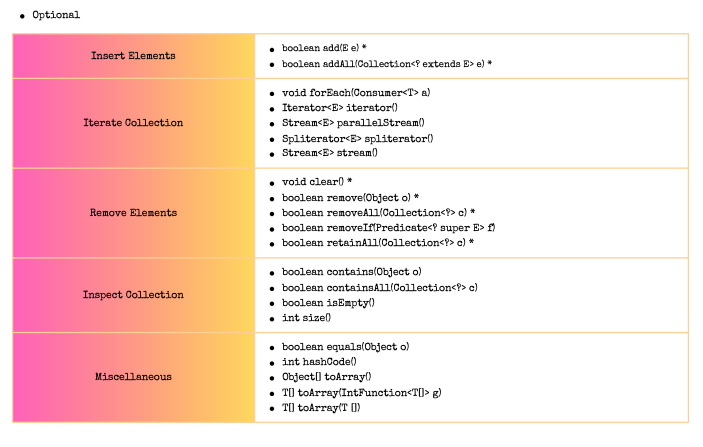Select the retainAll(Collection) method entry
This screenshot has width=703, height=447.
(x=378, y=243)
